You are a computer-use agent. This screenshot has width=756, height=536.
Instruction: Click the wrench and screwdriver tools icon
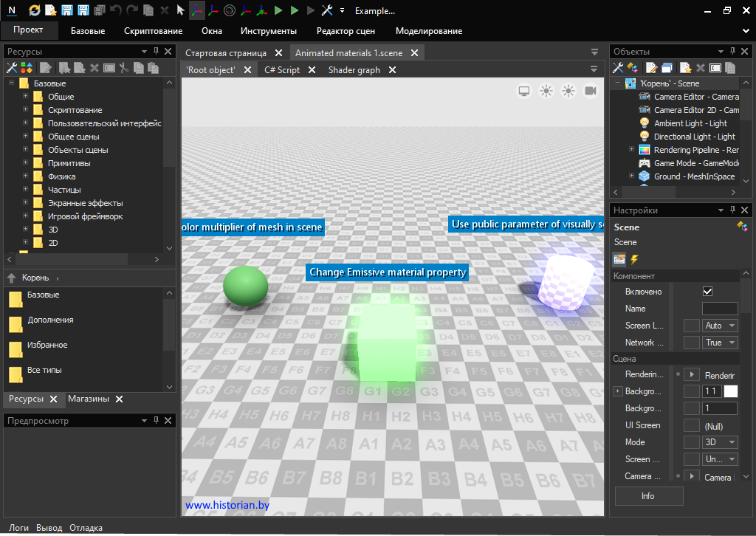327,10
